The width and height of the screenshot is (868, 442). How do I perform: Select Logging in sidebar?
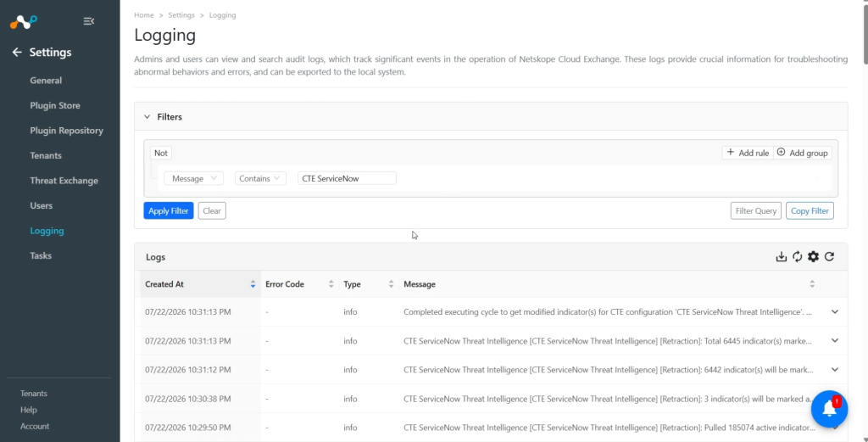[47, 231]
